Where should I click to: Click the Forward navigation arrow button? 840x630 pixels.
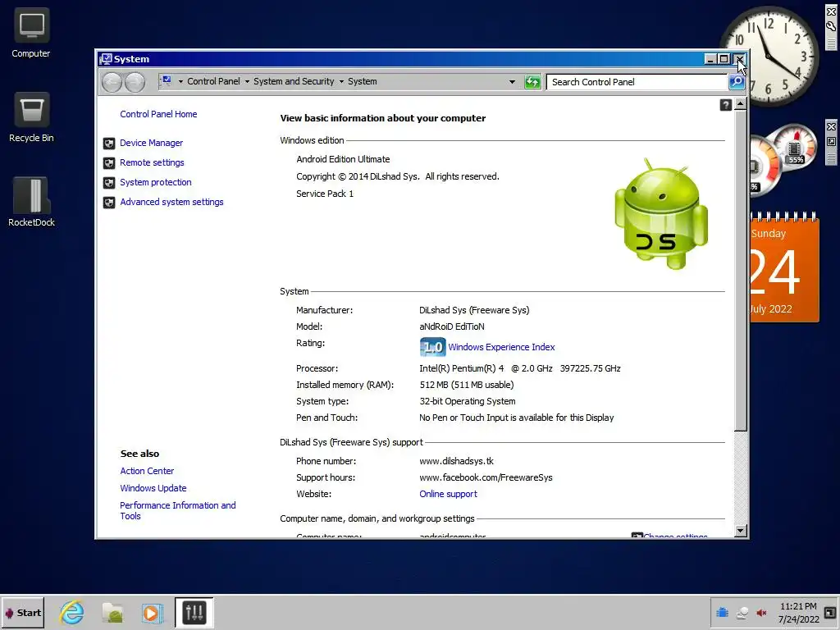coord(135,82)
